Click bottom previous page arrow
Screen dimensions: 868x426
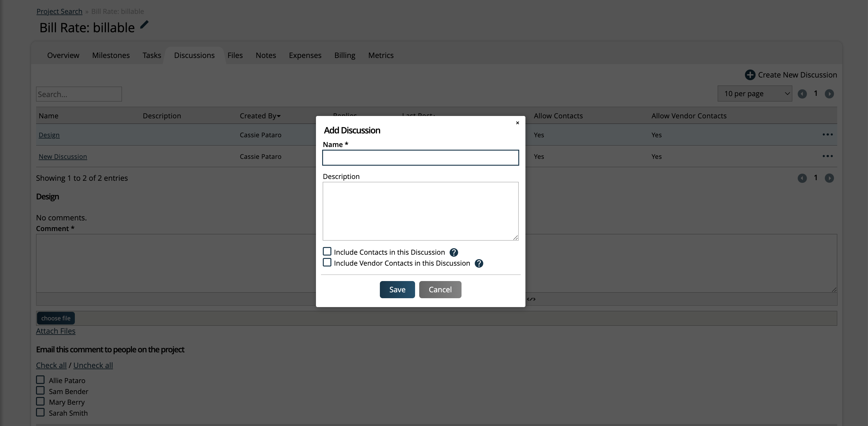(x=802, y=178)
